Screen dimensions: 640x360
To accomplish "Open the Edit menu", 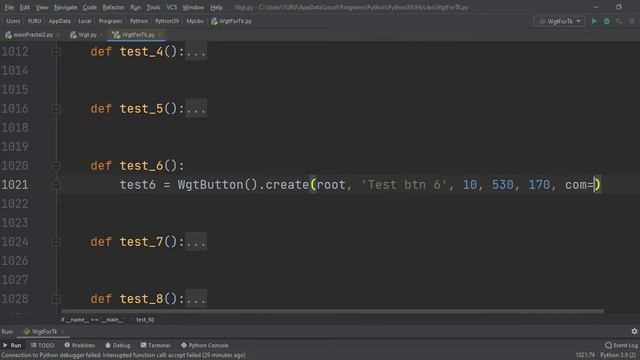I will coord(25,7).
